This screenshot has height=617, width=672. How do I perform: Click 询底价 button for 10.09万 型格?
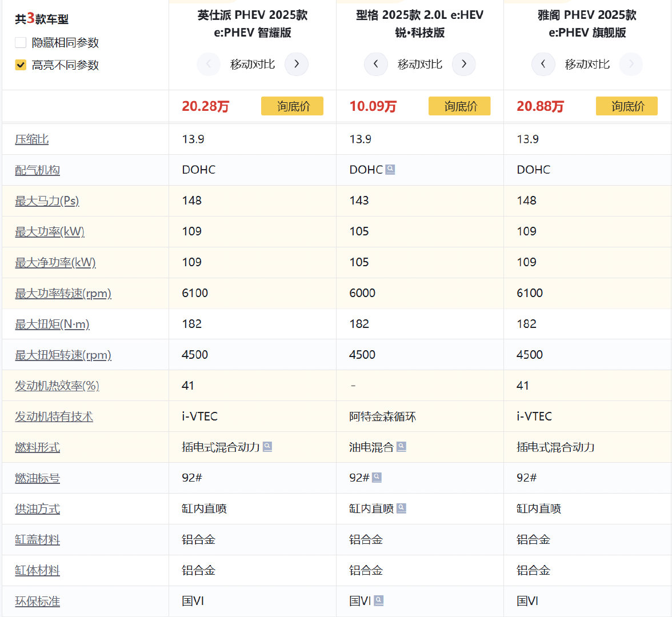coord(459,106)
